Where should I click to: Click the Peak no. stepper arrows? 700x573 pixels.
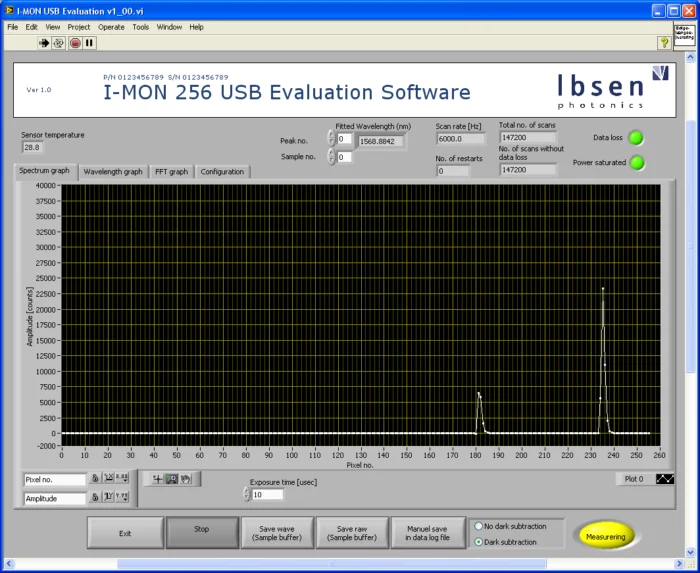(x=331, y=138)
